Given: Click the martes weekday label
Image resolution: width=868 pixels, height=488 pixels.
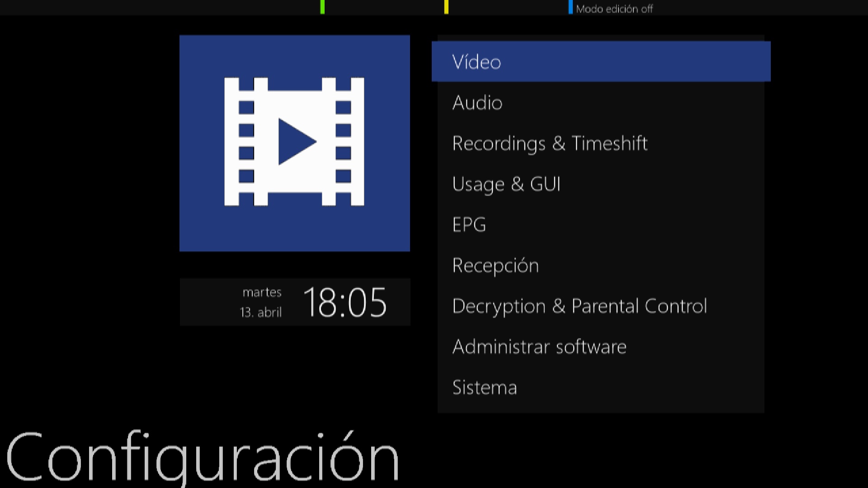Looking at the screenshot, I should (262, 292).
